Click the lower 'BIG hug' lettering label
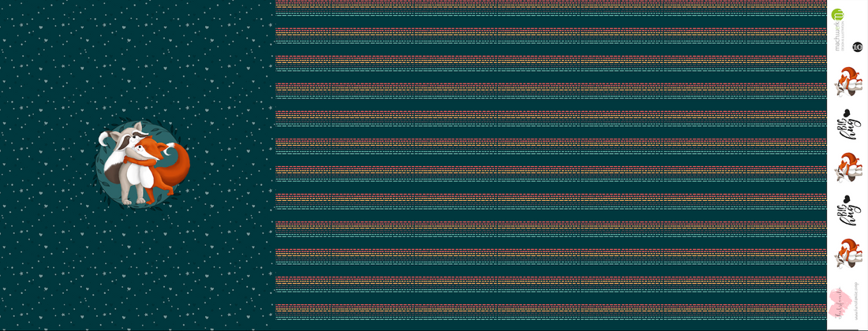Image resolution: width=868 pixels, height=331 pixels. pyautogui.click(x=848, y=210)
